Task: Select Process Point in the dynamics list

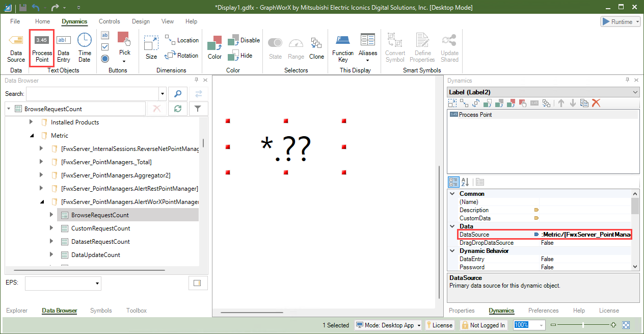Action: pyautogui.click(x=543, y=115)
